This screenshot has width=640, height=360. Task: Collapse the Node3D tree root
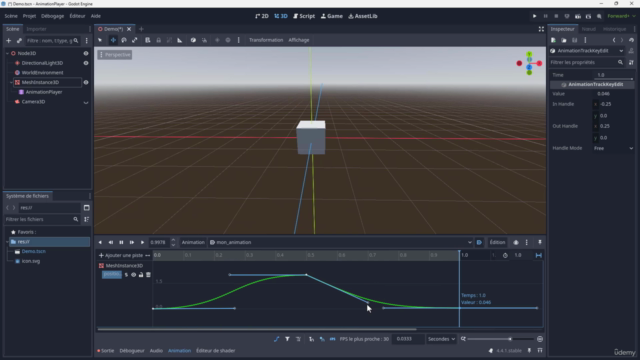coord(7,53)
